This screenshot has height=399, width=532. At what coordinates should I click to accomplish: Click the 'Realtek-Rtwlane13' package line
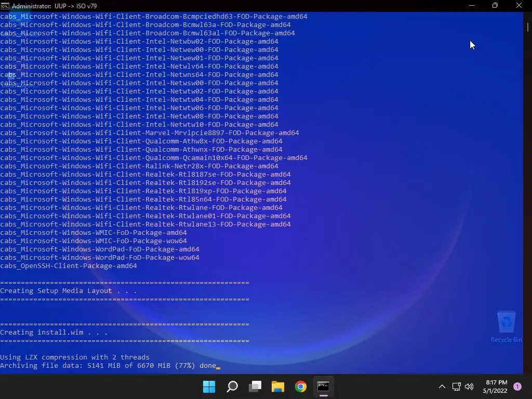pyautogui.click(x=145, y=224)
